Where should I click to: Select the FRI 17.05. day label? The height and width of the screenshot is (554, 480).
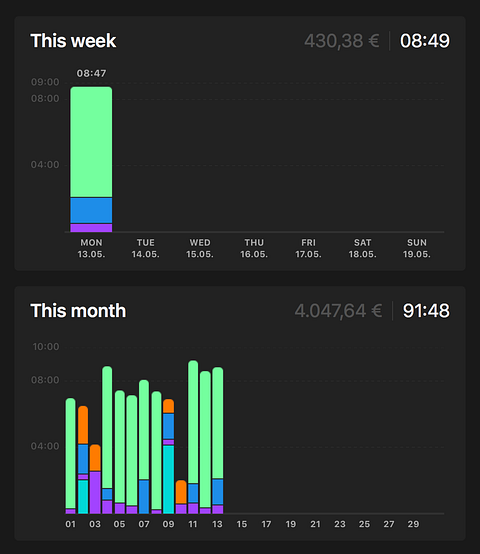click(308, 248)
